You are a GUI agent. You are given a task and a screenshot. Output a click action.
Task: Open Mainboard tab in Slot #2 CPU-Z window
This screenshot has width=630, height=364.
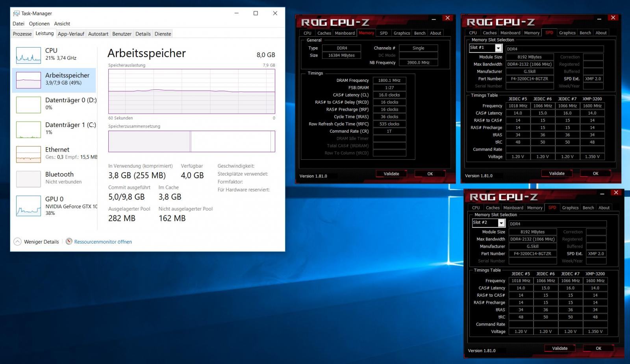point(513,208)
